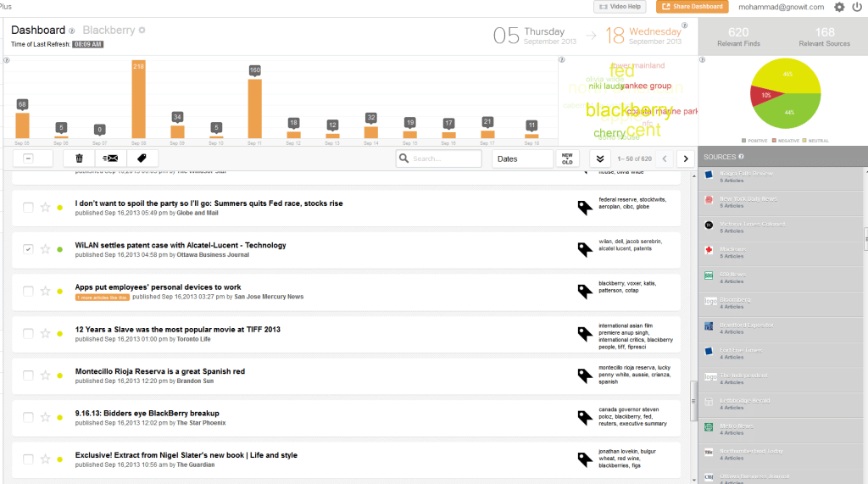The height and width of the screenshot is (484, 868).
Task: Open start date 05 Thursday picker
Action: (535, 36)
